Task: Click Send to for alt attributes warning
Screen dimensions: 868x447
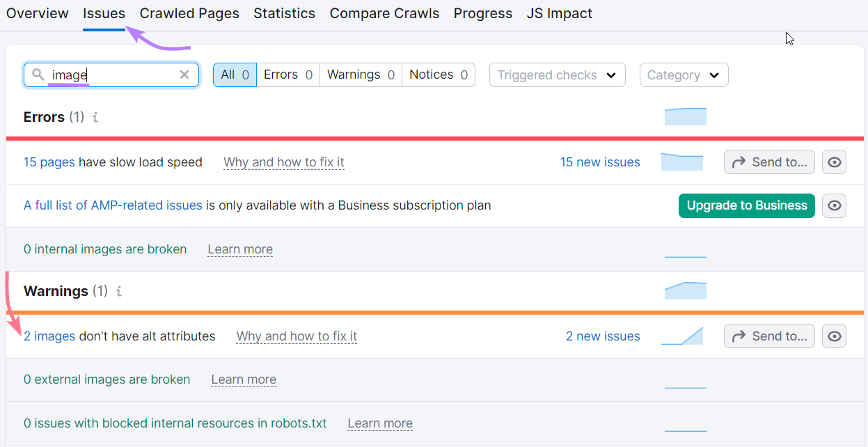Action: click(768, 336)
